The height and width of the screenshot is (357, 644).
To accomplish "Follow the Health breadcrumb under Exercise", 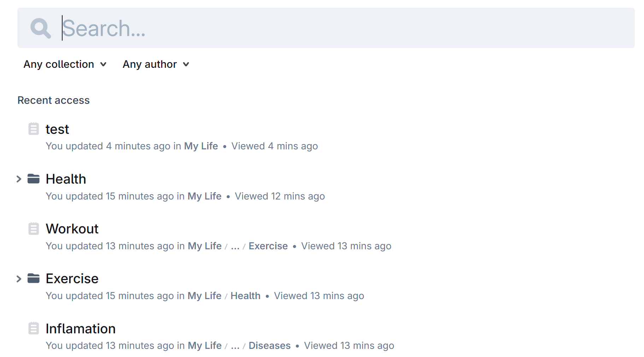I will [x=246, y=296].
